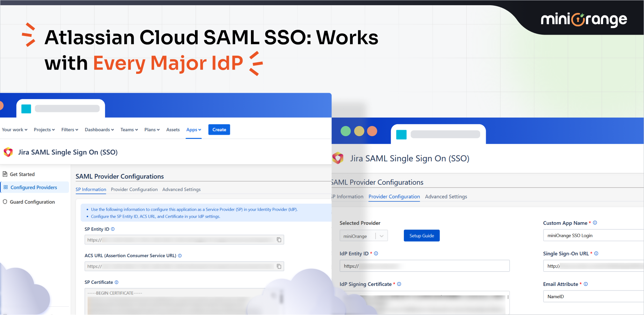Go to Get Started in sidebar
Viewport: 644px width, 315px height.
22,174
